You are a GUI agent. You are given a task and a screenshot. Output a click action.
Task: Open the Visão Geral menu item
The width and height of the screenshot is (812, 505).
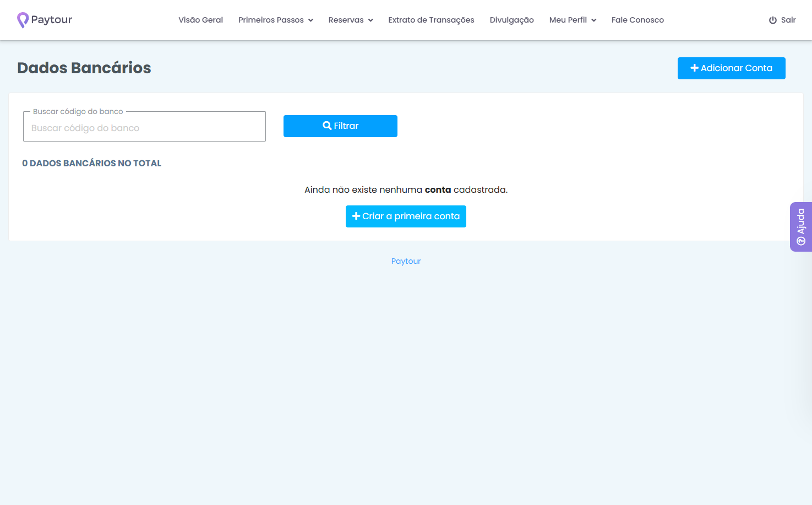click(x=200, y=20)
